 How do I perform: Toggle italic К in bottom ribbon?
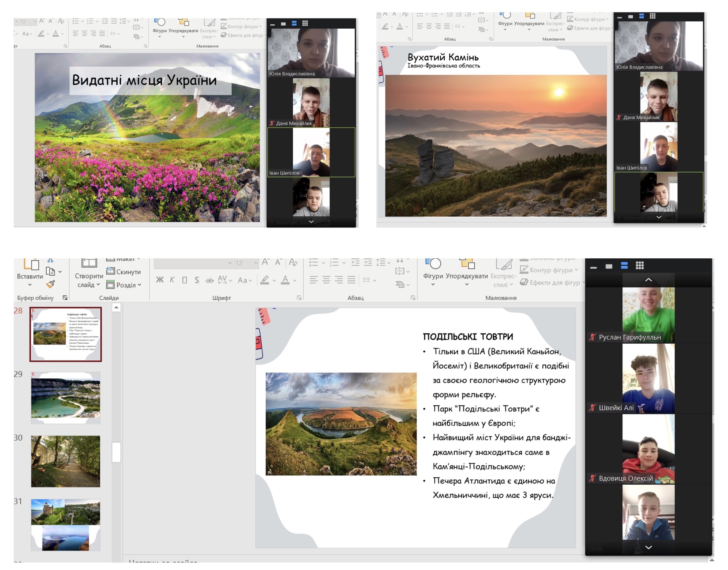pyautogui.click(x=172, y=280)
